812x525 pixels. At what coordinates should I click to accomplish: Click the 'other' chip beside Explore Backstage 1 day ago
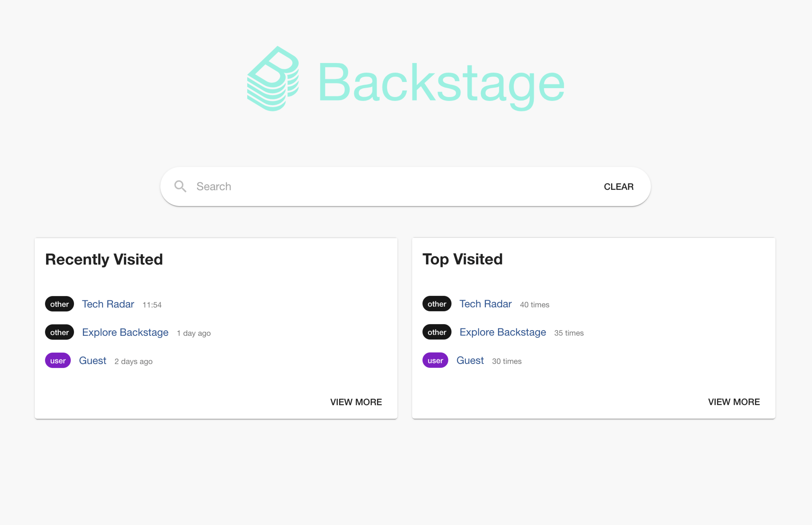(59, 332)
